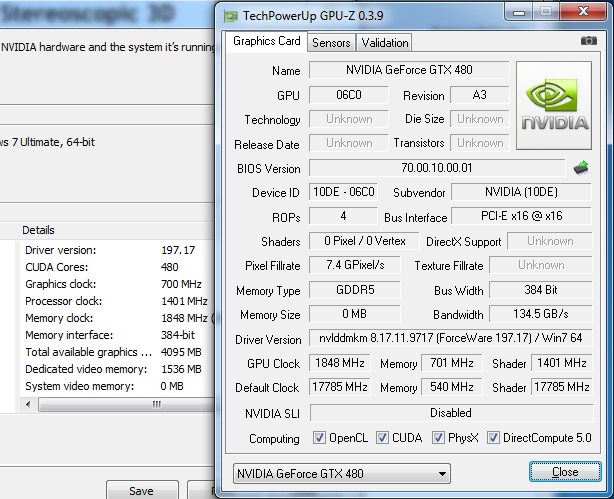
Task: Click the Bus Interface field PCI-E x16 @ x16
Action: (x=521, y=216)
